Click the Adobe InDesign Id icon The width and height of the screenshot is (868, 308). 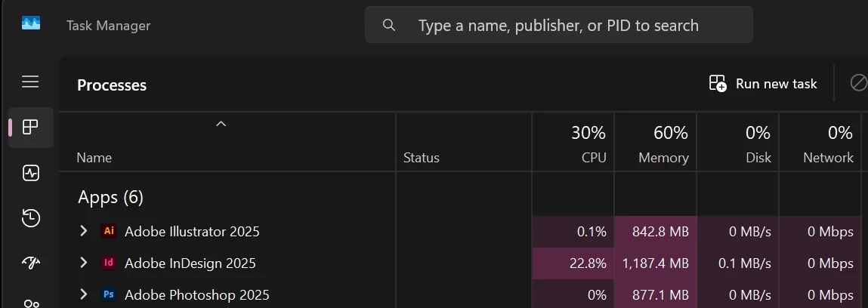109,263
